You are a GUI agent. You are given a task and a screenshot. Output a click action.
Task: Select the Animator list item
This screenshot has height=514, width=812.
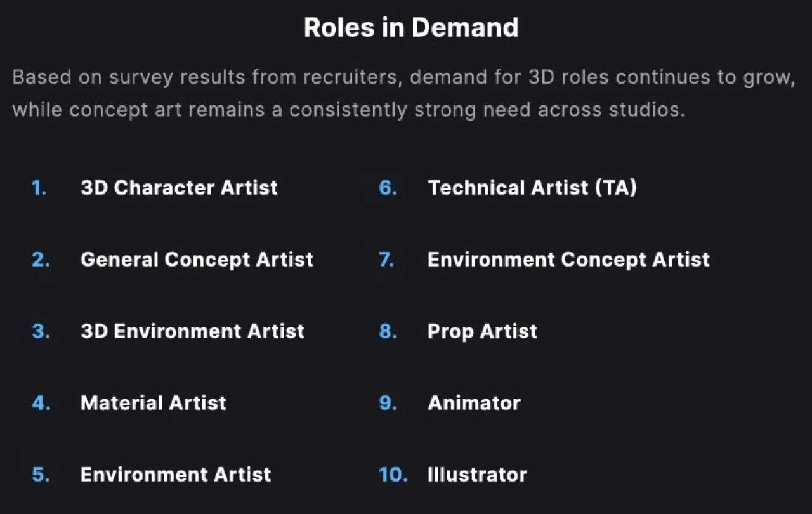(x=475, y=403)
